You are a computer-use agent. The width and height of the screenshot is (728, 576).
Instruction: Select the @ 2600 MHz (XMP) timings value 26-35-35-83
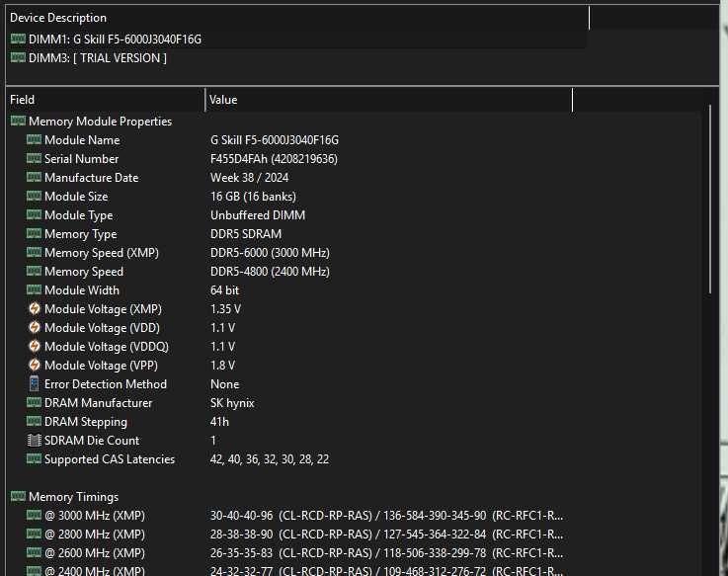click(x=241, y=553)
